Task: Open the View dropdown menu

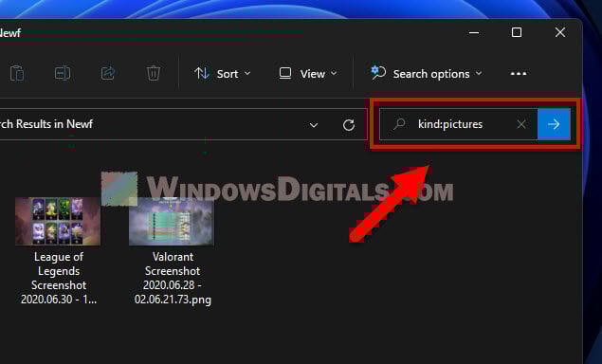Action: (308, 73)
